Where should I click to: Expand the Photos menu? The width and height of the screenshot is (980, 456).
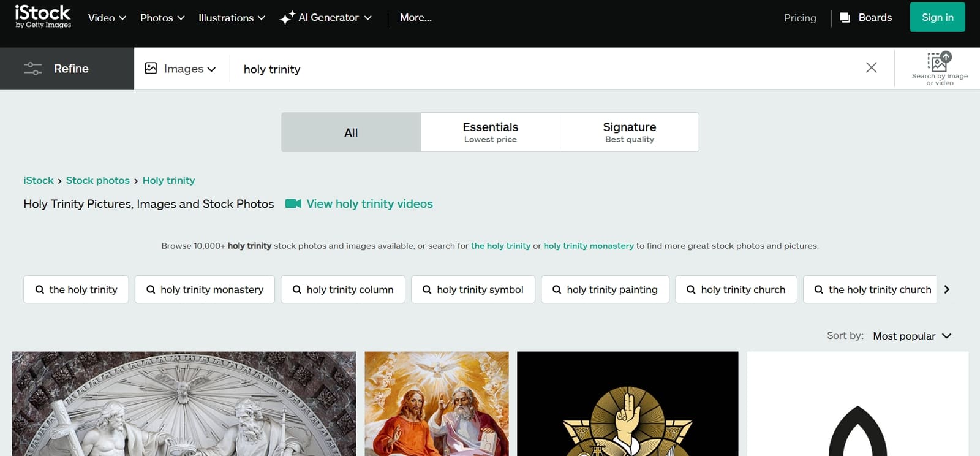pyautogui.click(x=162, y=18)
